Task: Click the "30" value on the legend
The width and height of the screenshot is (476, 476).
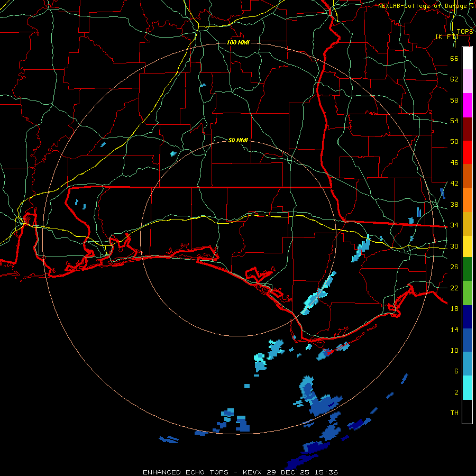Action: [x=454, y=246]
